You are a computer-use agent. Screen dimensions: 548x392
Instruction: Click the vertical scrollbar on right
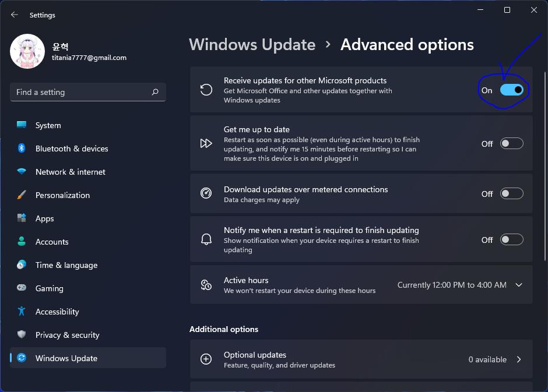pos(545,166)
